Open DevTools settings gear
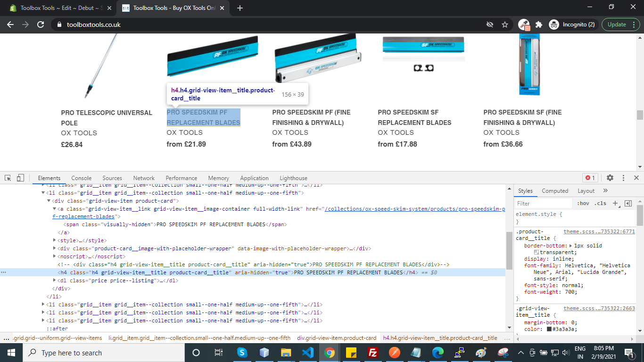 pos(610,178)
